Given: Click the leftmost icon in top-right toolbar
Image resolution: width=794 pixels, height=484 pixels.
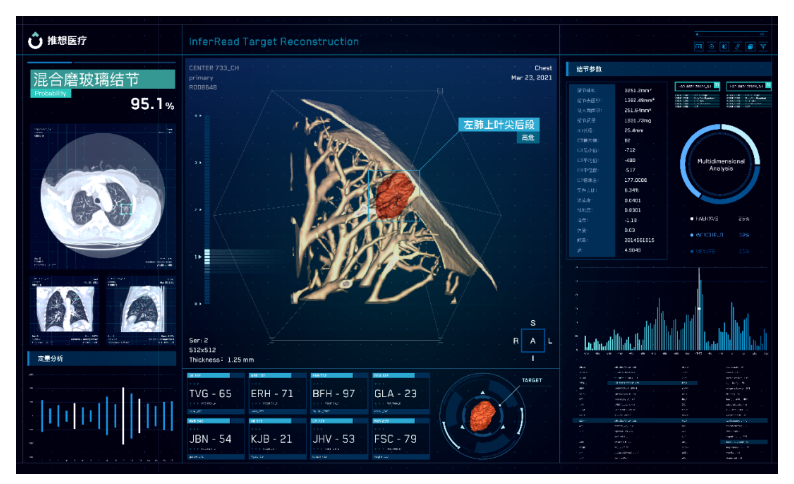Looking at the screenshot, I should pos(697,46).
